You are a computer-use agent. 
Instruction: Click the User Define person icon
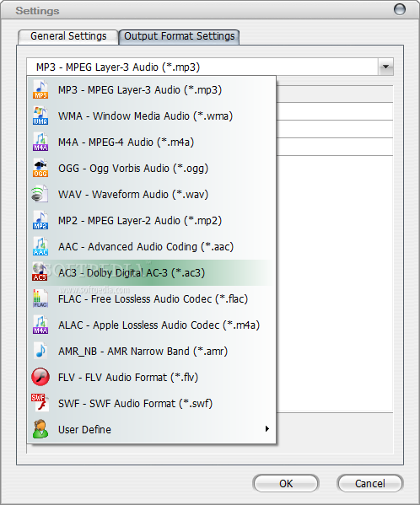40,429
